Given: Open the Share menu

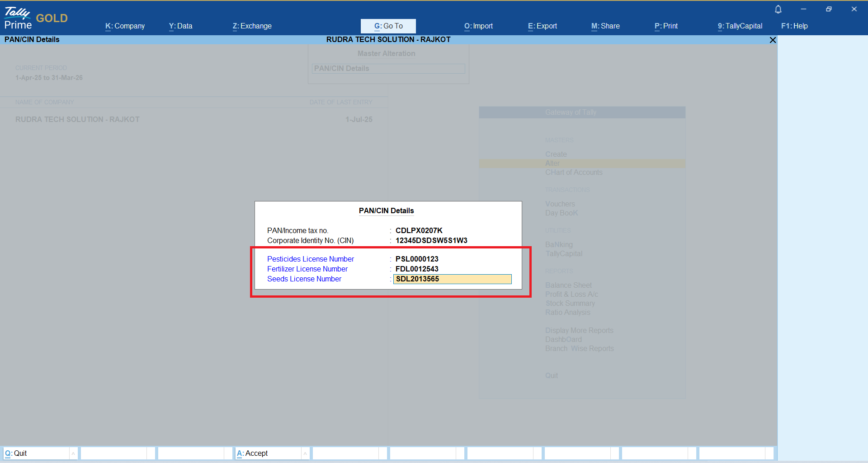Looking at the screenshot, I should click(x=605, y=26).
